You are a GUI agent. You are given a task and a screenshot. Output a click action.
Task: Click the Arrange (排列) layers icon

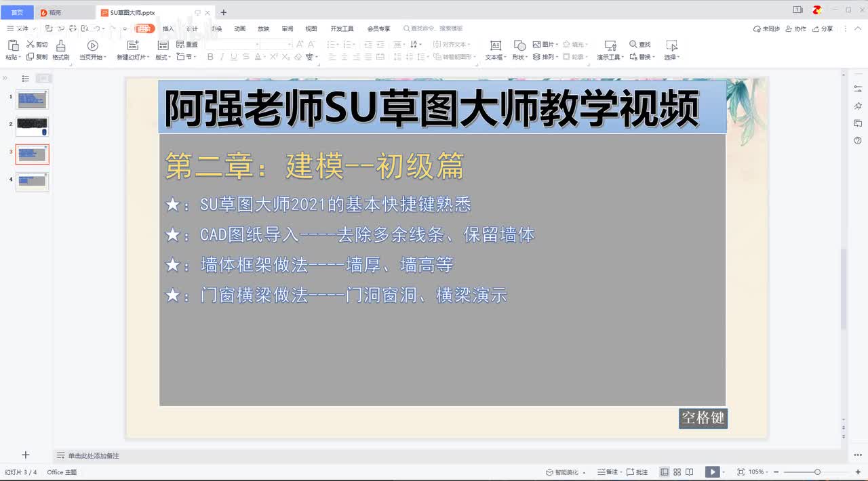click(x=536, y=57)
